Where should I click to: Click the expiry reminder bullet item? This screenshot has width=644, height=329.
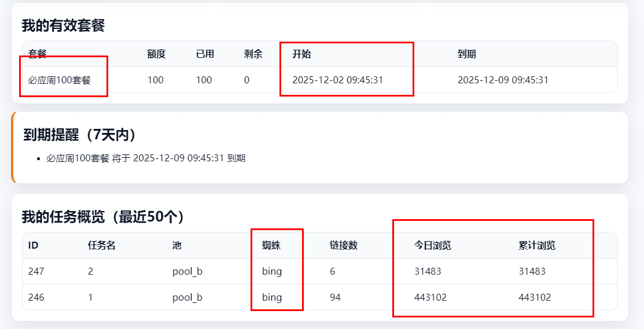[x=146, y=158]
